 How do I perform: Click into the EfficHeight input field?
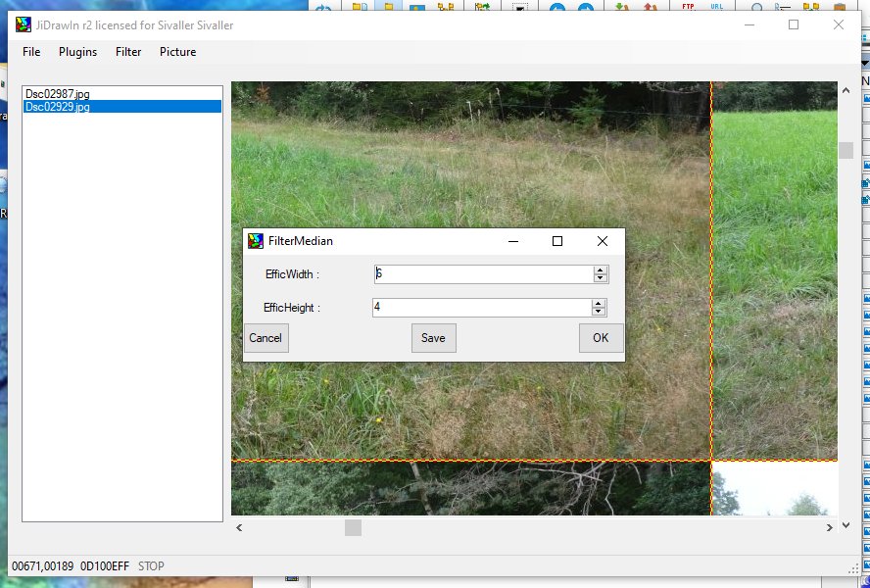coord(480,308)
